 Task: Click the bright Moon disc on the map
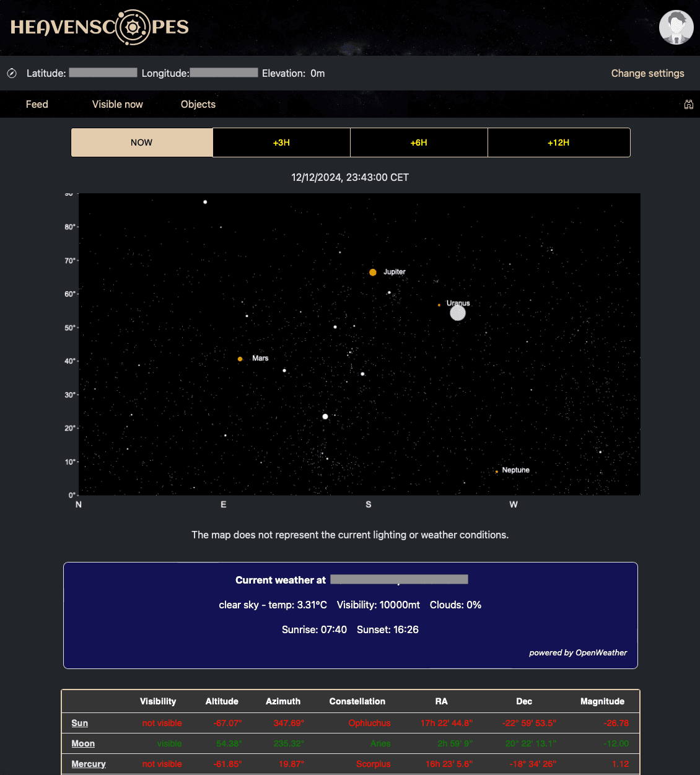coord(458,313)
